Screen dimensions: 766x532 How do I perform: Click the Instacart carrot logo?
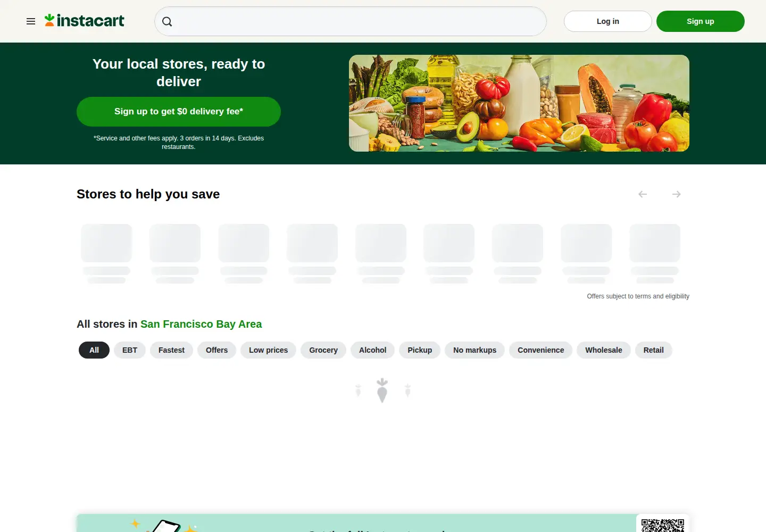(x=85, y=21)
